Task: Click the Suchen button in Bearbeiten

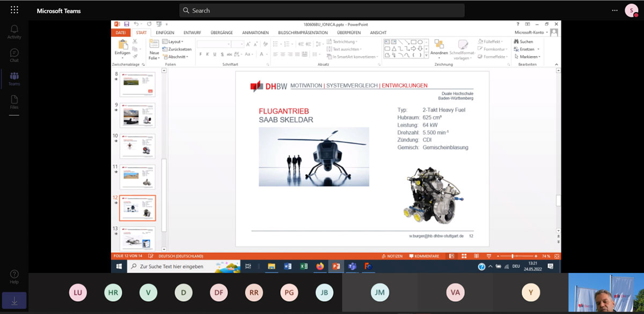Action: [x=523, y=42]
